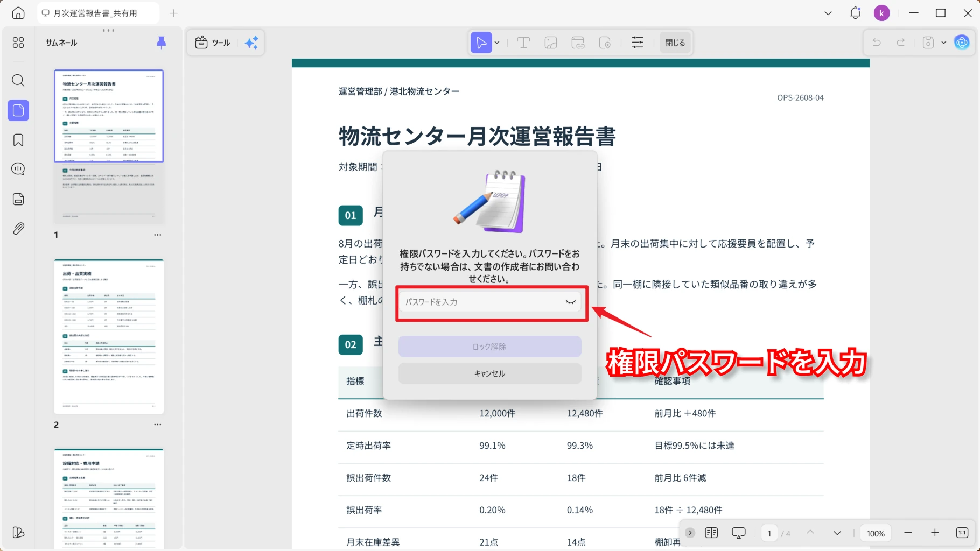Expand the bottom navigation bar arrow
The width and height of the screenshot is (980, 551).
690,533
